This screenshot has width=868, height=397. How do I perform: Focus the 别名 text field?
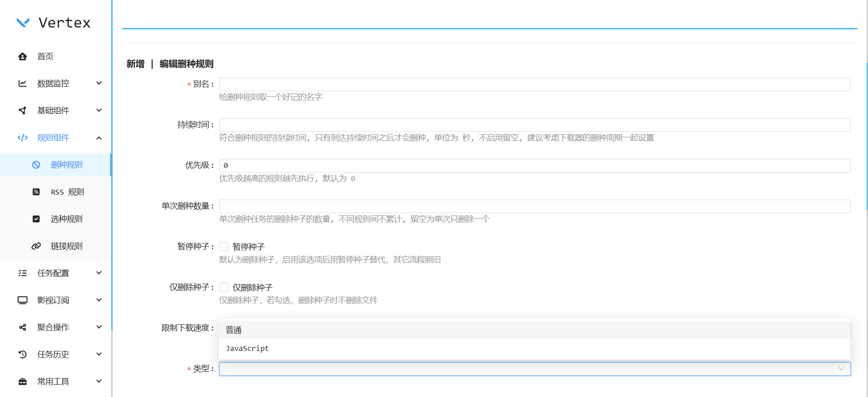click(x=534, y=84)
